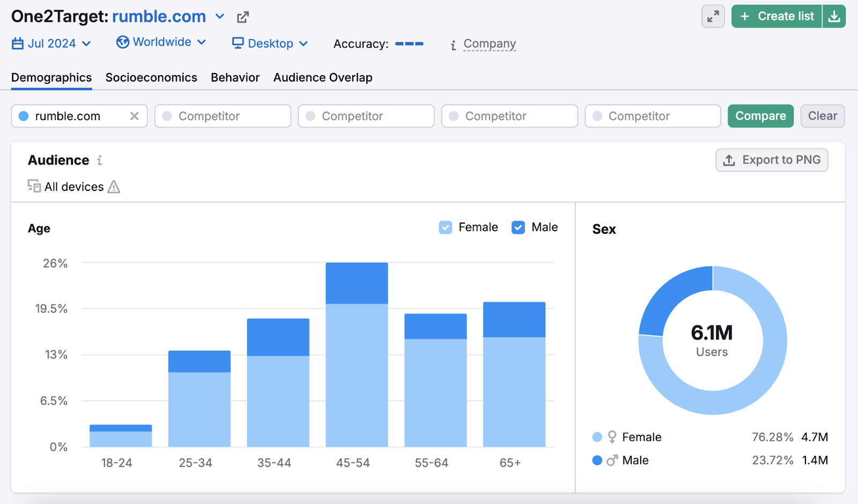Click the Create list button
Screen dimensions: 858x504
(x=776, y=17)
